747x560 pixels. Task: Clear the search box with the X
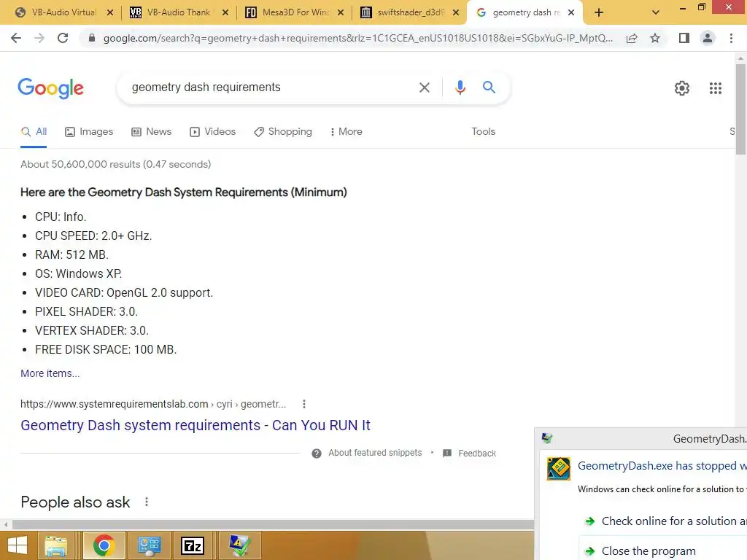(425, 87)
